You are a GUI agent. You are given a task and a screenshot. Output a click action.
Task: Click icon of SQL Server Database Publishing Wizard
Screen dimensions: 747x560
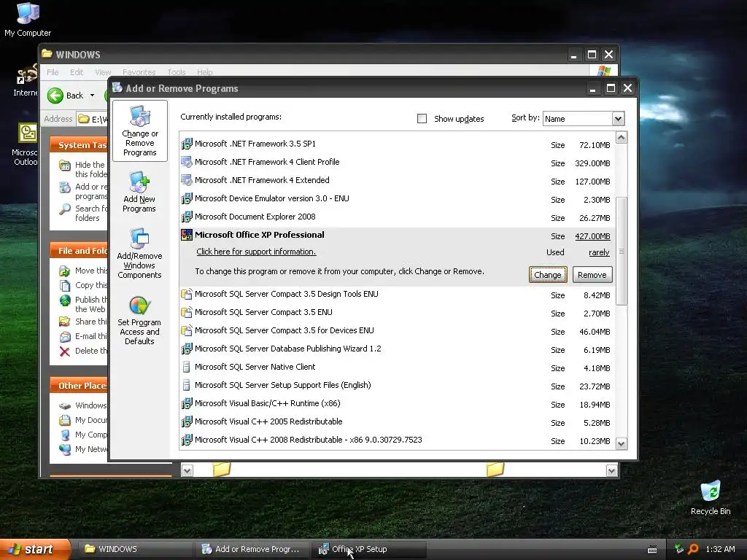tap(187, 349)
